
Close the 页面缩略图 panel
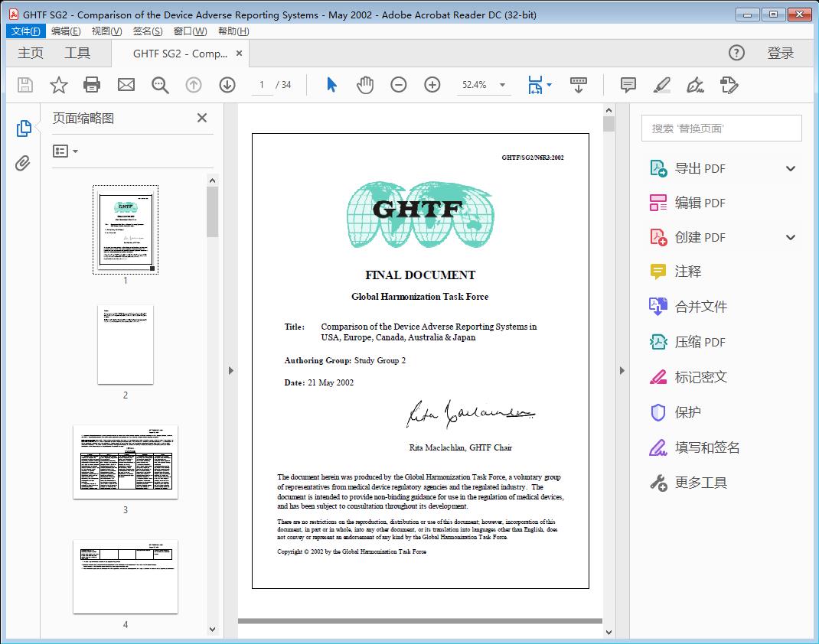coord(202,118)
